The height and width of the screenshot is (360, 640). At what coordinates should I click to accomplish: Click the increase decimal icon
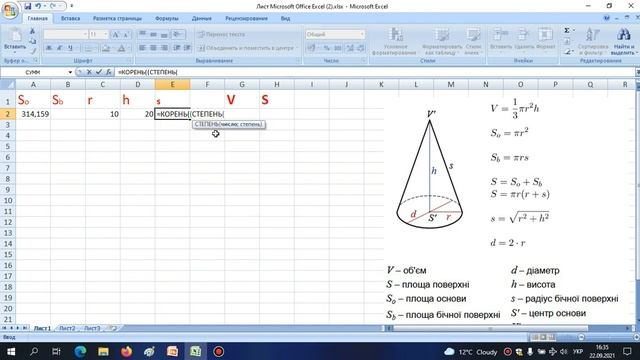click(x=350, y=48)
